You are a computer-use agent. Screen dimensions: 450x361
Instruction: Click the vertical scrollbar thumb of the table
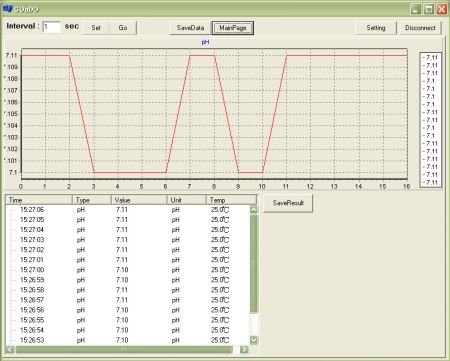tap(254, 263)
